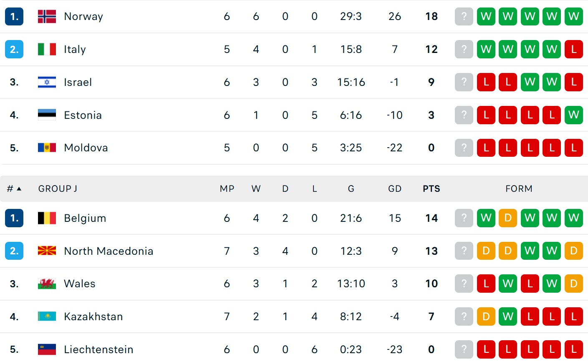
Task: Click North Macedonia's rank 2 badge
Action: click(x=14, y=251)
